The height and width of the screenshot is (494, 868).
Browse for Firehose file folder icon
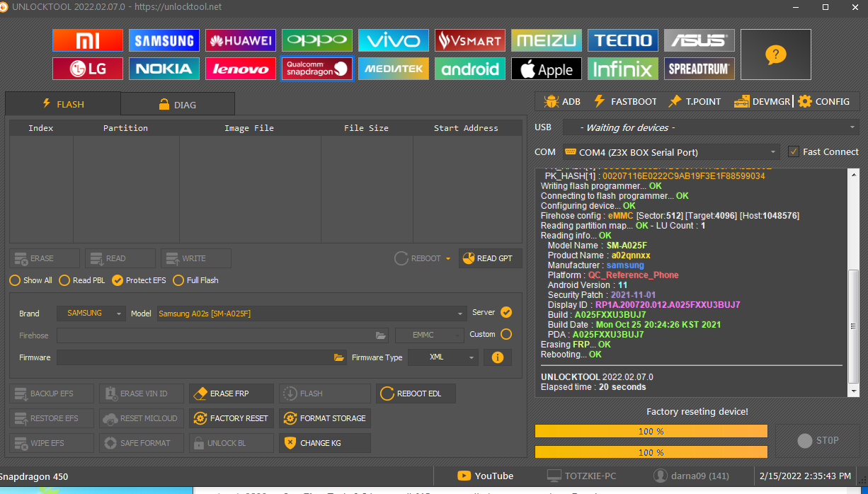(x=381, y=335)
